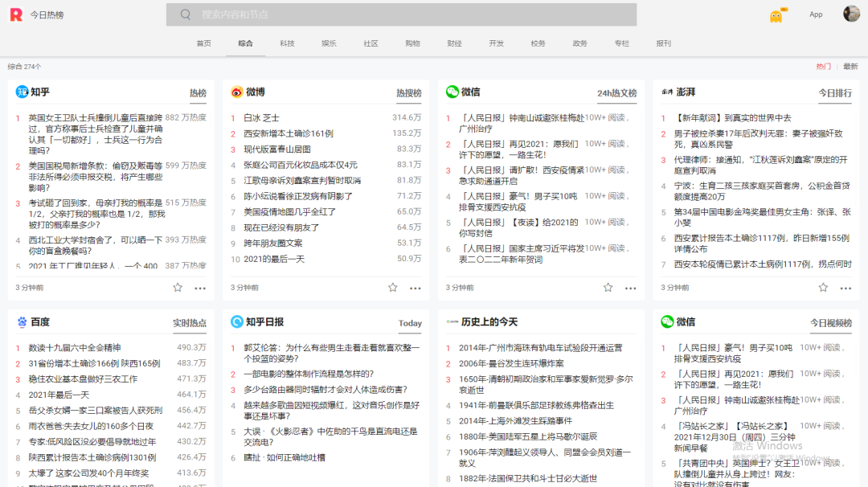The height and width of the screenshot is (487, 868).
Task: Open Weibo topic 跨年朋友圈文案
Action: (273, 243)
